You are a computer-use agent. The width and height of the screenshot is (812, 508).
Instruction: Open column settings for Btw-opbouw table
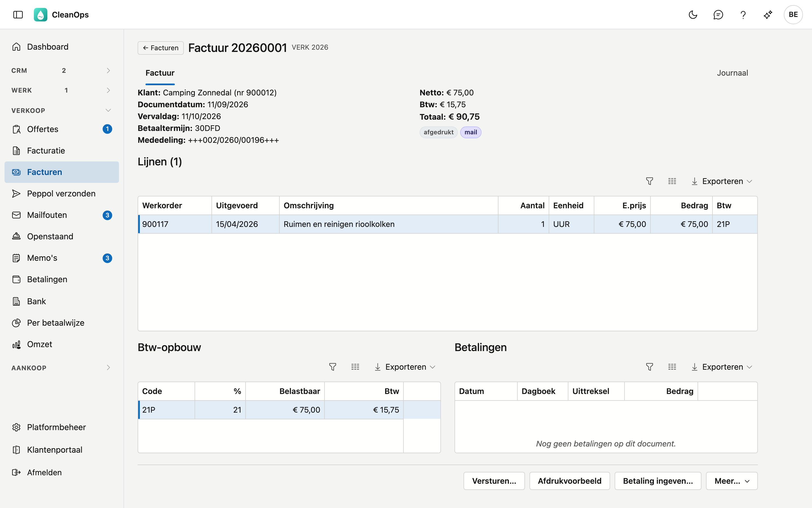355,367
